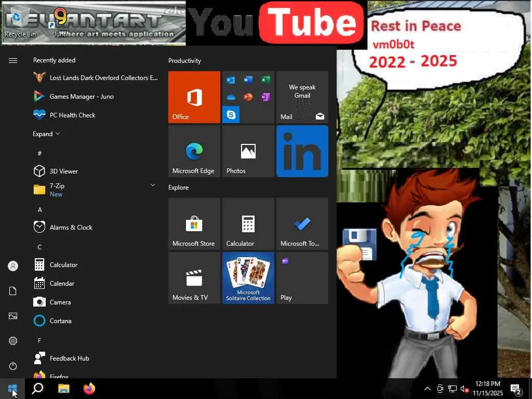Select the Recycle Bin desktop icon

point(20,22)
